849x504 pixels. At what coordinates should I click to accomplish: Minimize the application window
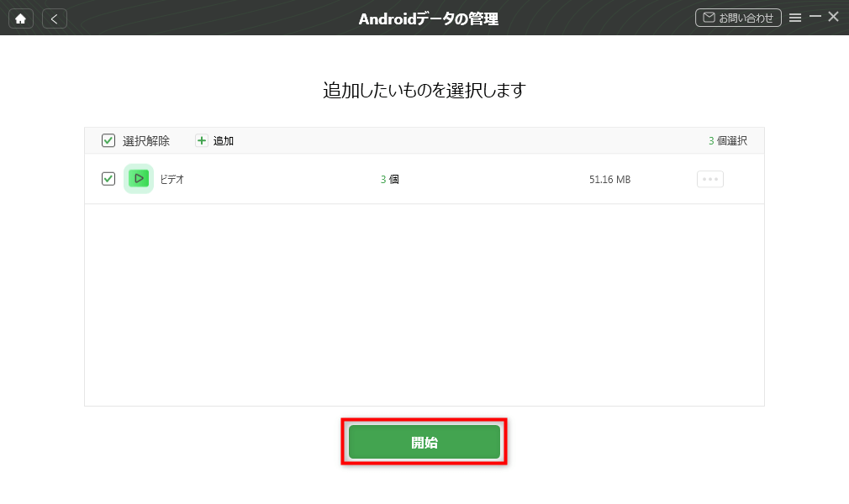pos(815,17)
